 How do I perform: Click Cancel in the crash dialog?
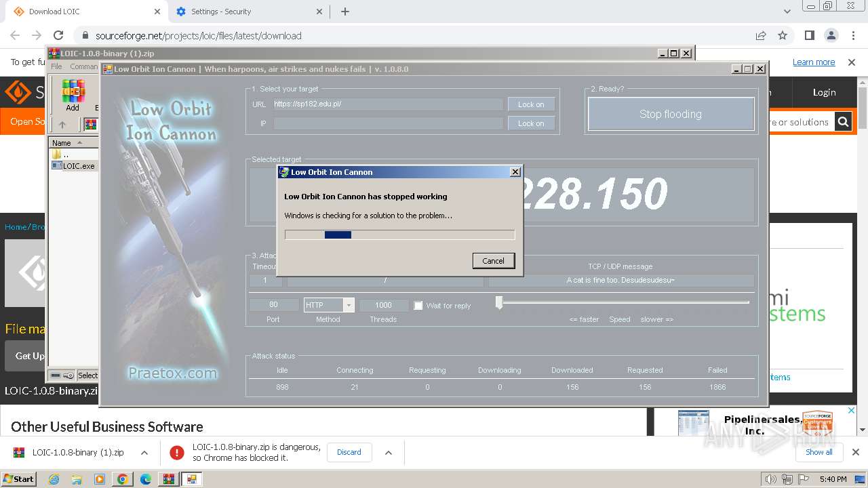click(x=493, y=261)
